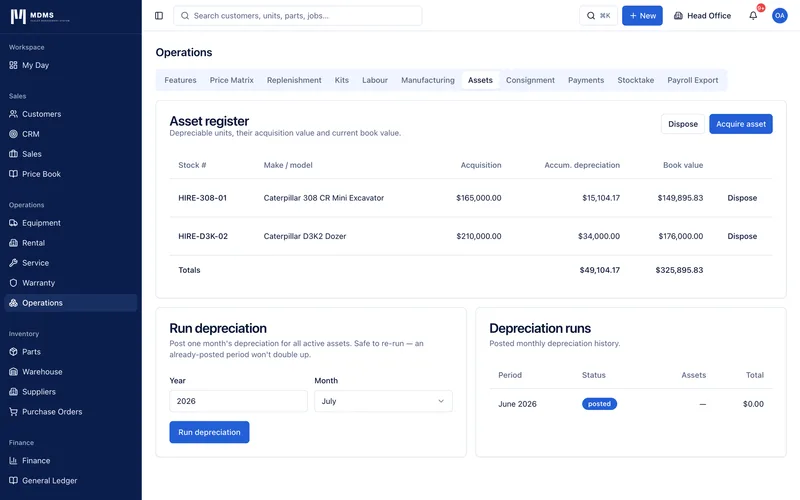
Task: Click the Operations icon in sidebar
Action: (x=13, y=303)
